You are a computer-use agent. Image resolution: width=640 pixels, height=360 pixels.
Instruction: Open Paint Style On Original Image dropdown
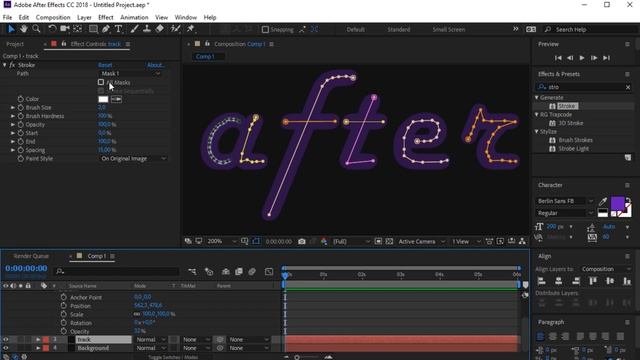(133, 158)
